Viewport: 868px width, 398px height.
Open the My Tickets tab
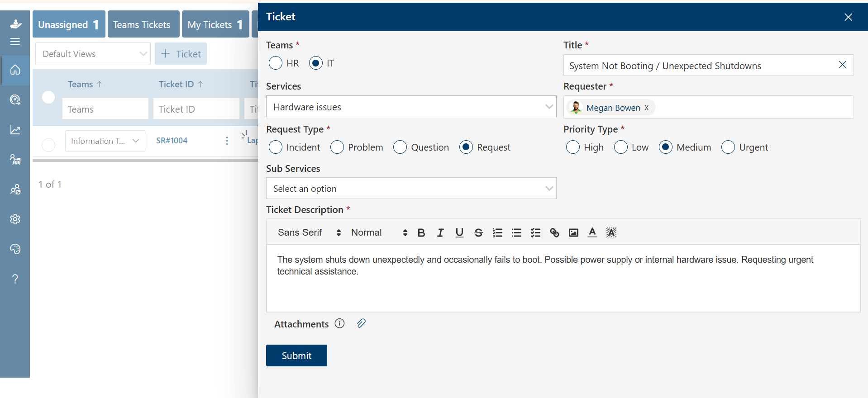pos(215,24)
